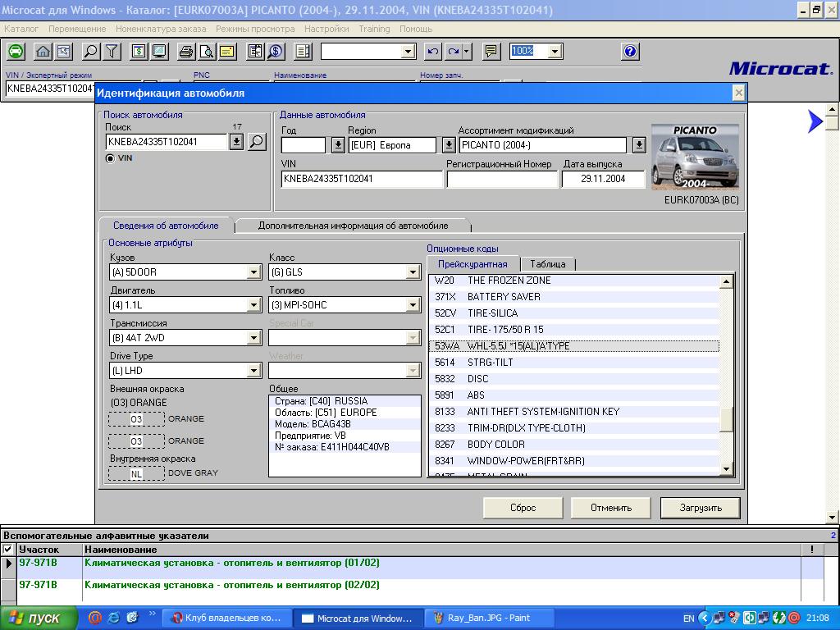840x630 pixels.
Task: Switch to the Таблица tab
Action: click(x=547, y=264)
